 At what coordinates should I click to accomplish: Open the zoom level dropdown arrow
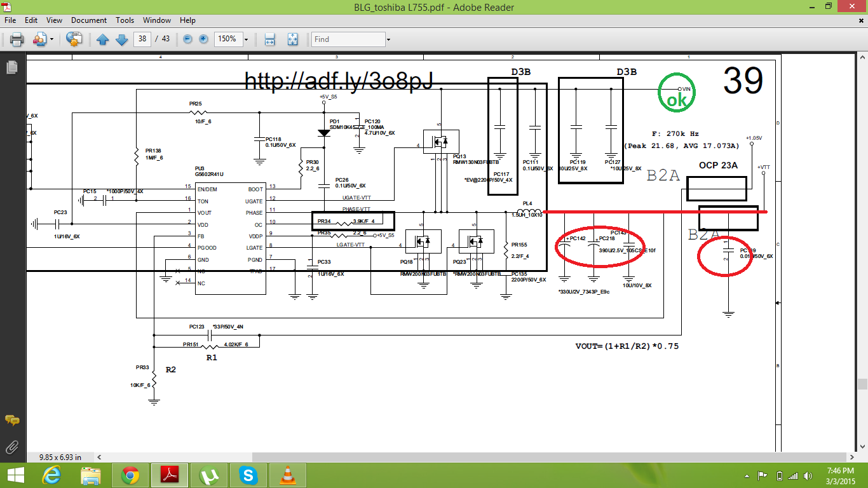click(246, 39)
